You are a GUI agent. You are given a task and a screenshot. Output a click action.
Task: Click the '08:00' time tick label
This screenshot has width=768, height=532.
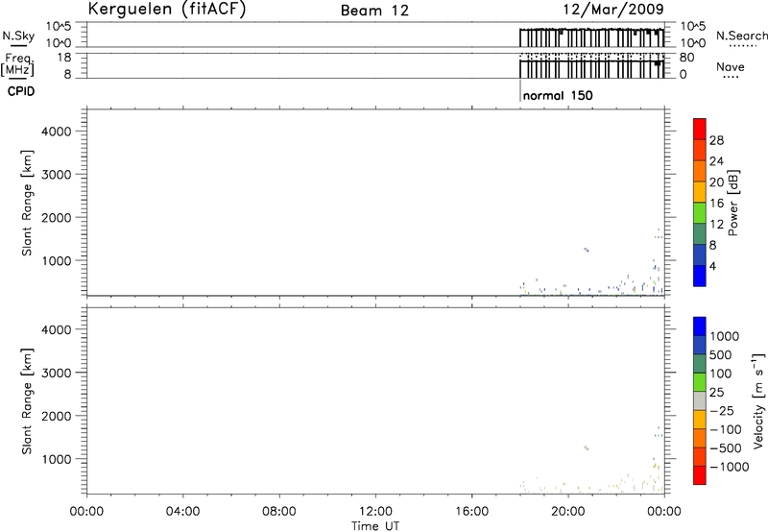click(278, 512)
